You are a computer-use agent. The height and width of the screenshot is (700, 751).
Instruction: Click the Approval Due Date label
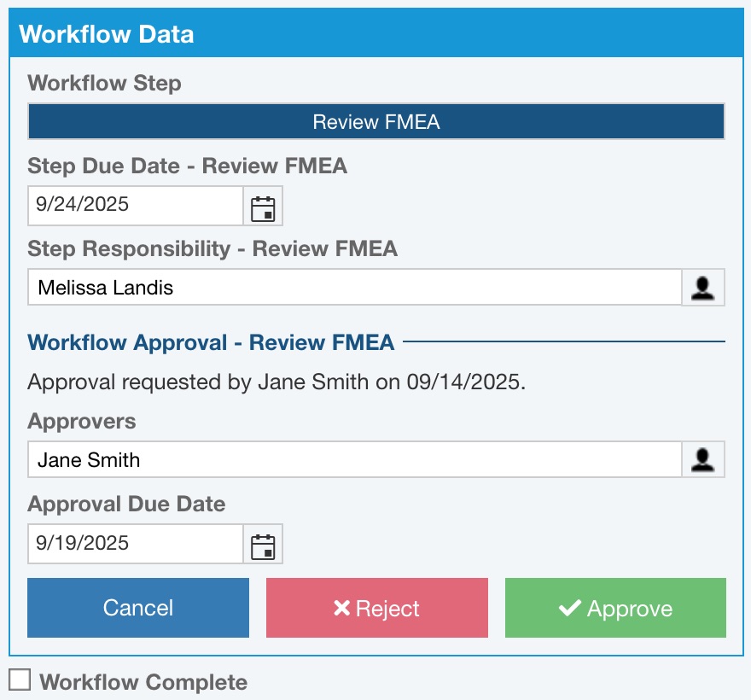point(126,505)
